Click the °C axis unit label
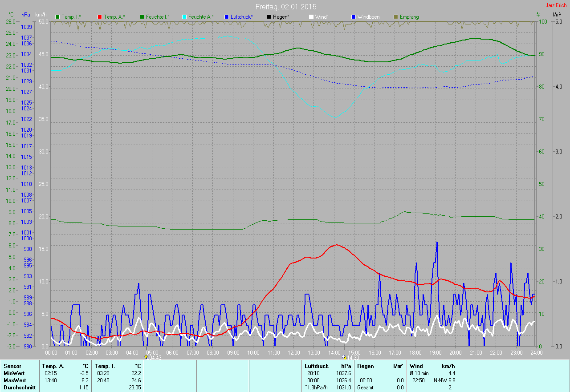 (12, 15)
